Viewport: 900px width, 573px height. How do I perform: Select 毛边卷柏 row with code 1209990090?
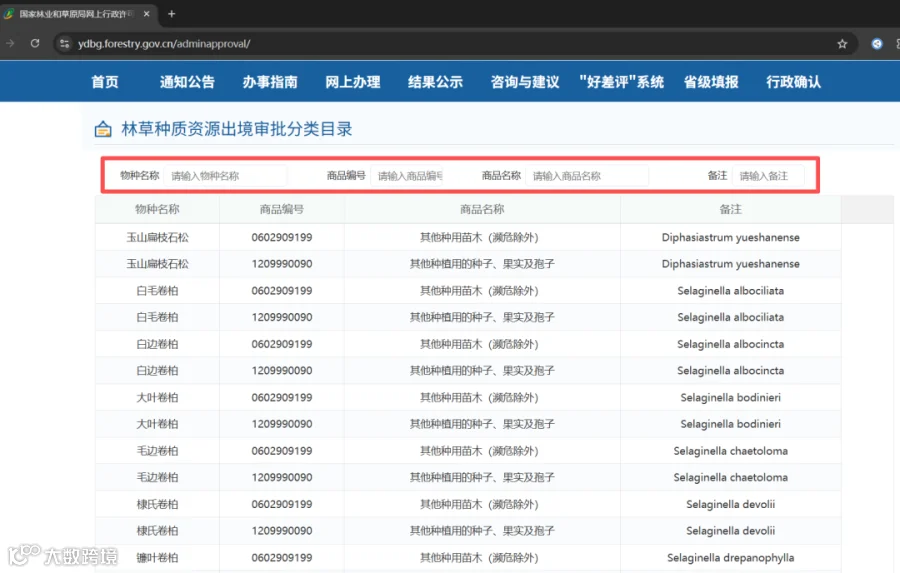click(468, 477)
